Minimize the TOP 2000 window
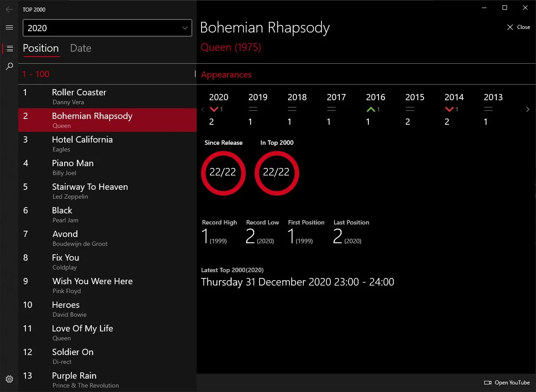The width and height of the screenshot is (536, 392). point(484,8)
